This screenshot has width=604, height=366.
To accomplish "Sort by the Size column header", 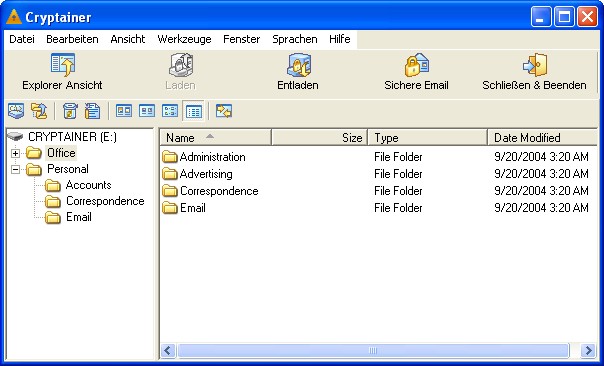I will pos(320,138).
